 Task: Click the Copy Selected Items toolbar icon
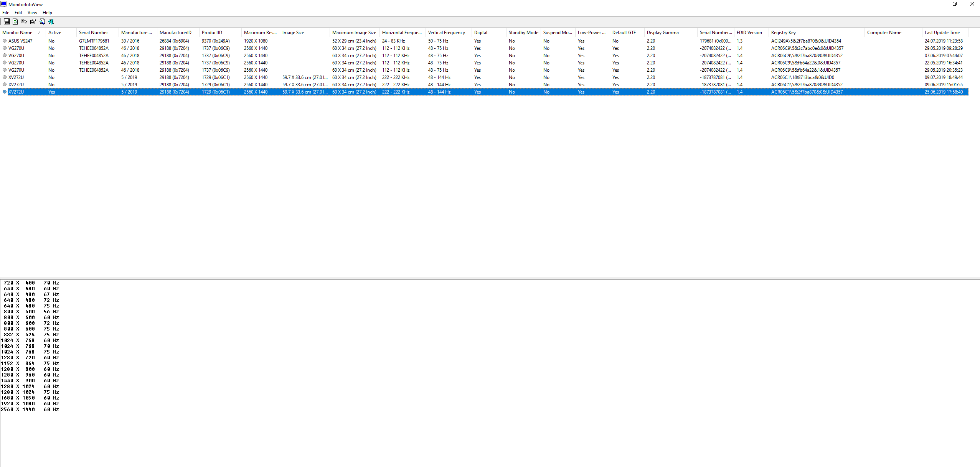(24, 21)
